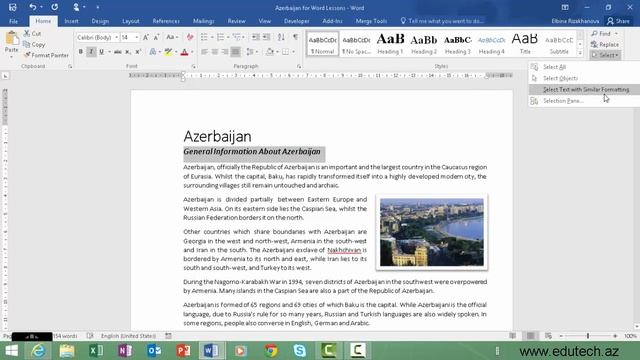
Task: Open Excel from the taskbar
Action: [x=96, y=351]
